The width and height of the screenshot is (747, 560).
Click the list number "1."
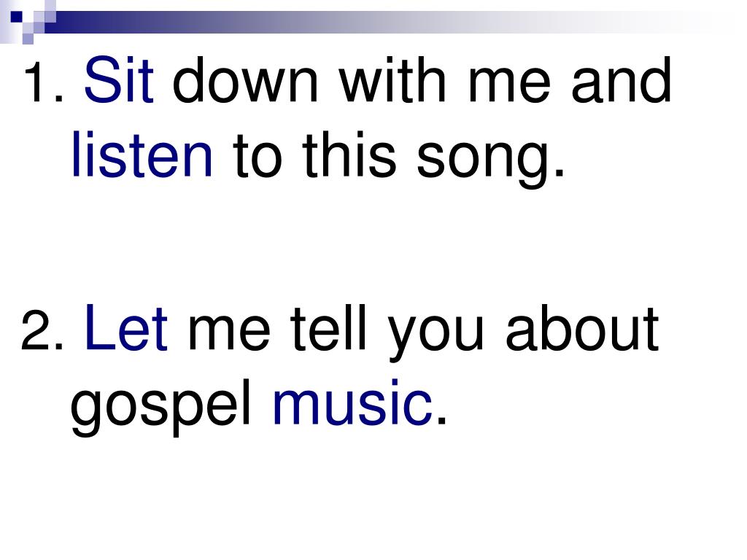pyautogui.click(x=44, y=80)
